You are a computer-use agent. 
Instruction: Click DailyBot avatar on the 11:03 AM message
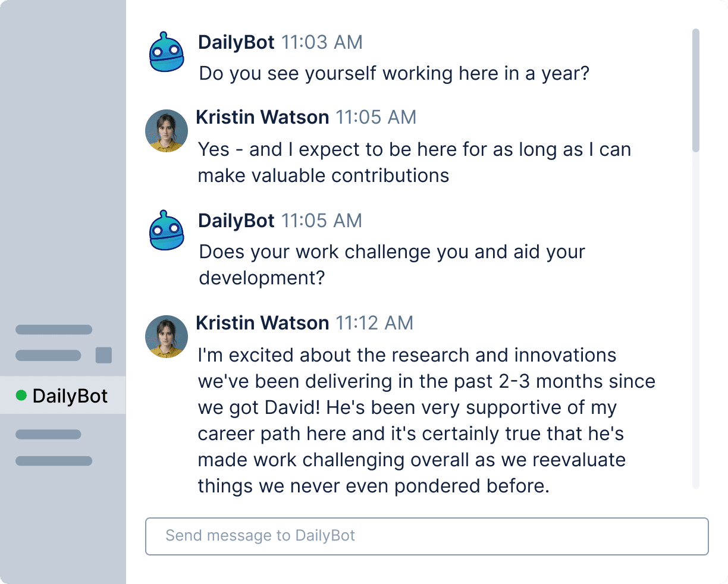167,52
